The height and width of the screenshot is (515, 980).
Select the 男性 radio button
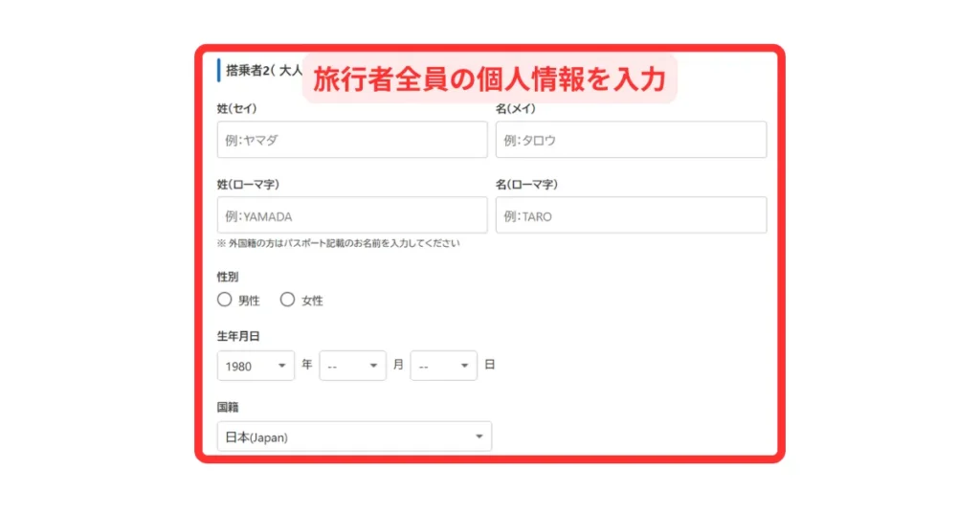click(225, 300)
